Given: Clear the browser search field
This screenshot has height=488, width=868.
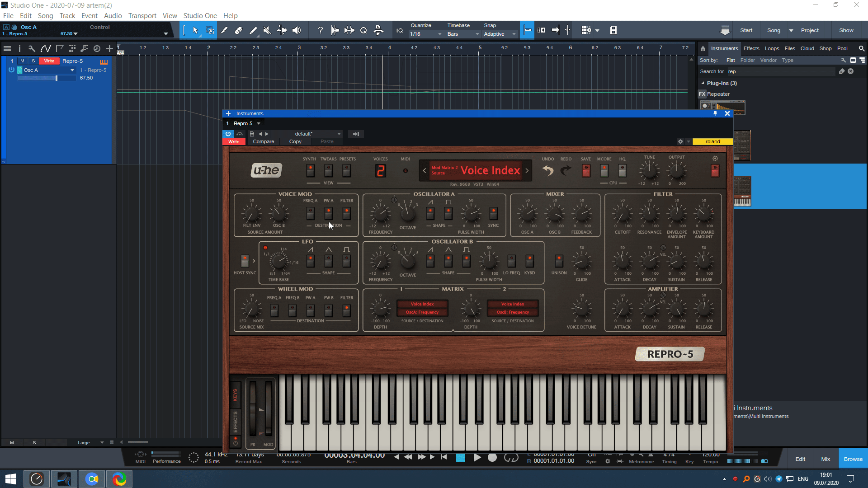Looking at the screenshot, I should click(850, 71).
